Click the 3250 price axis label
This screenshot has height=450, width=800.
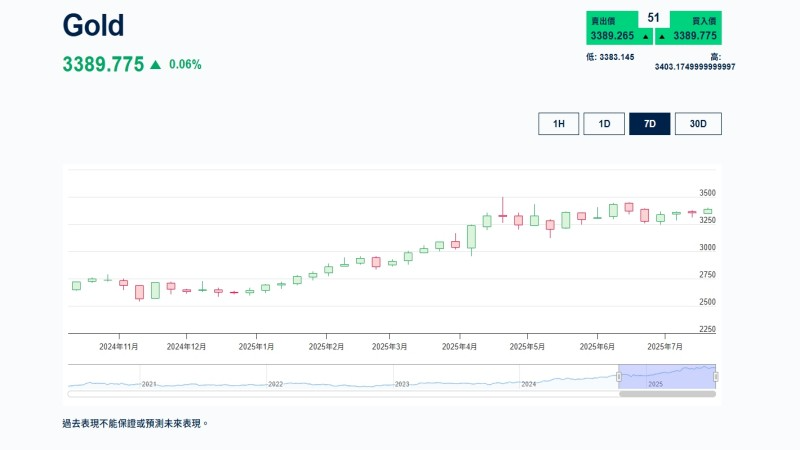707,220
